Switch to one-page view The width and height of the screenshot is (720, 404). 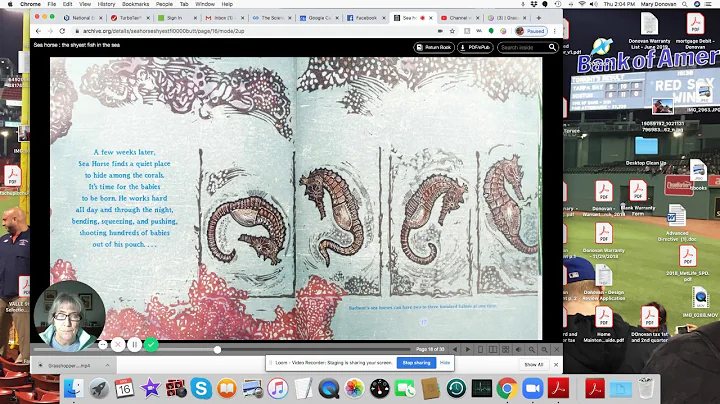[480, 349]
